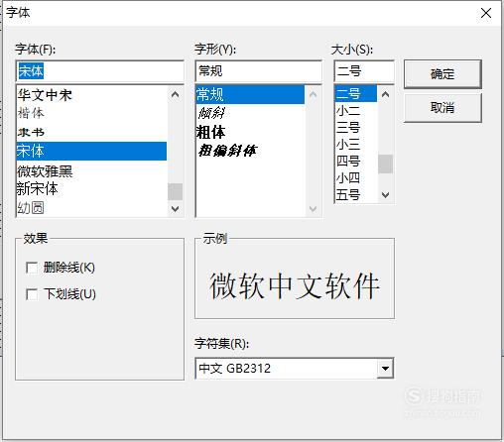The width and height of the screenshot is (504, 442).
Task: Pick size 小三 in the size list
Action: click(356, 145)
